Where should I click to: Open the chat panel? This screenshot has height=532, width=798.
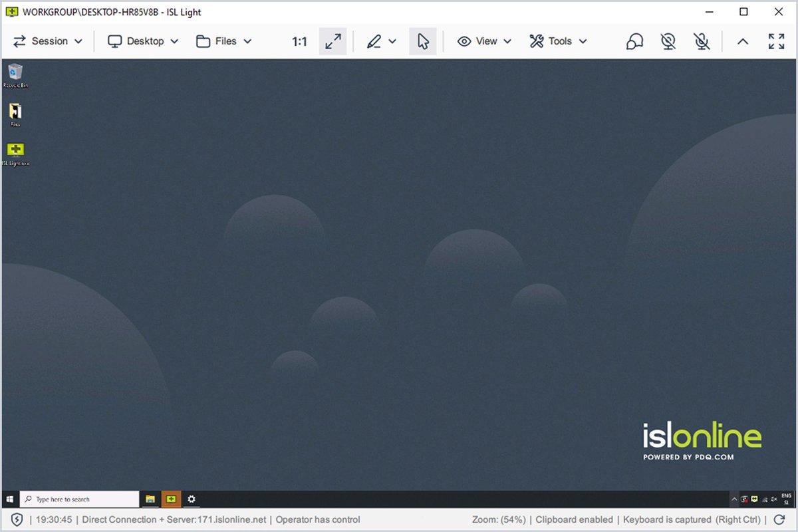tap(634, 41)
